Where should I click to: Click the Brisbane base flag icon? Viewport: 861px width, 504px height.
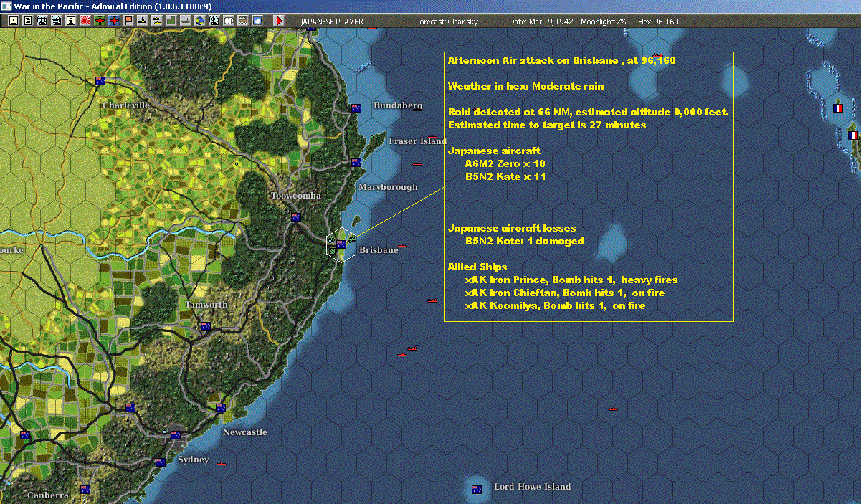coord(341,244)
